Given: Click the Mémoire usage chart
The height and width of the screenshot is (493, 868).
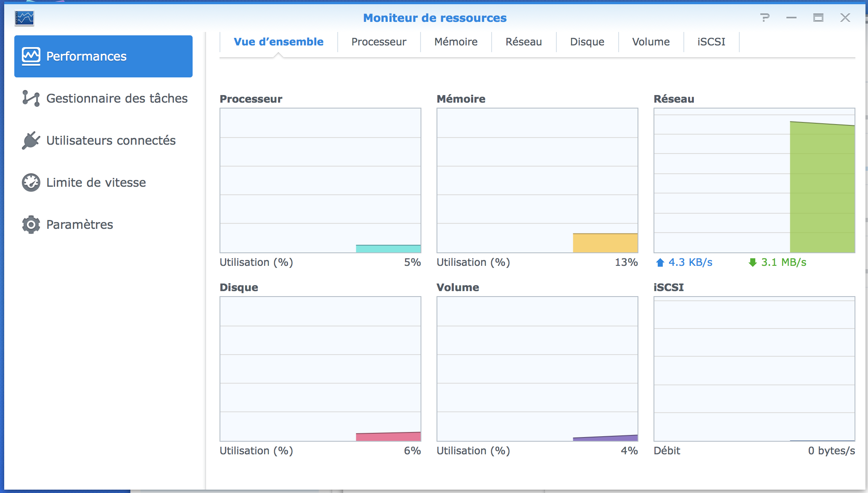Looking at the screenshot, I should (537, 180).
